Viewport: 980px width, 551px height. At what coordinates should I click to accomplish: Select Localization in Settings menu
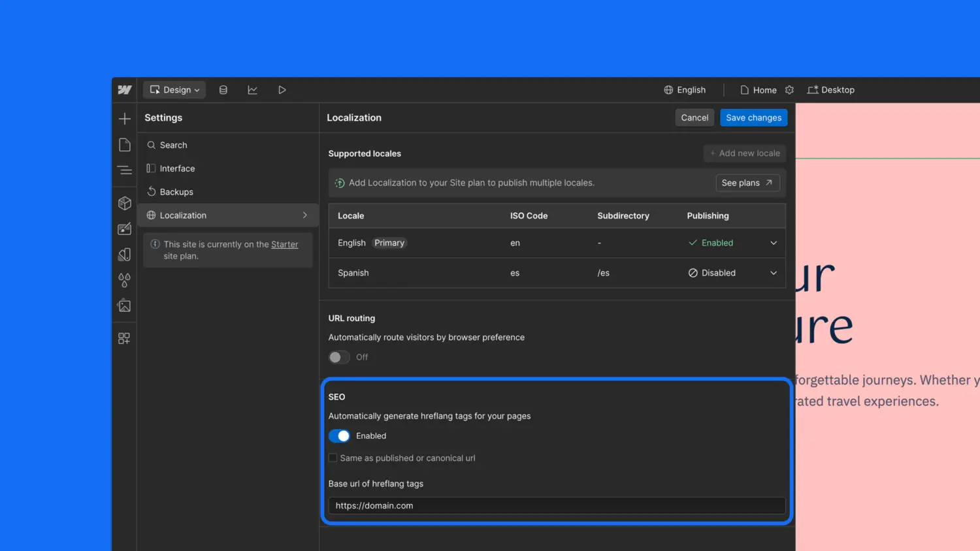point(228,215)
